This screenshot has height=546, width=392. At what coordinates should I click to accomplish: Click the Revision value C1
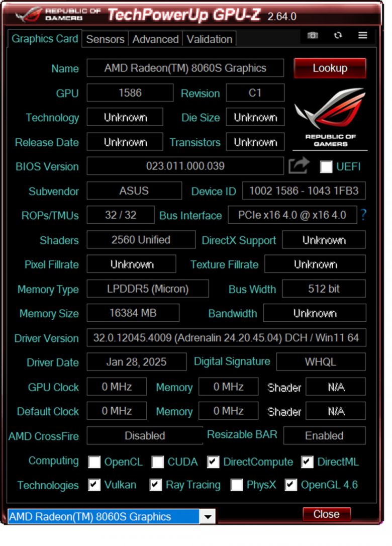pos(255,93)
